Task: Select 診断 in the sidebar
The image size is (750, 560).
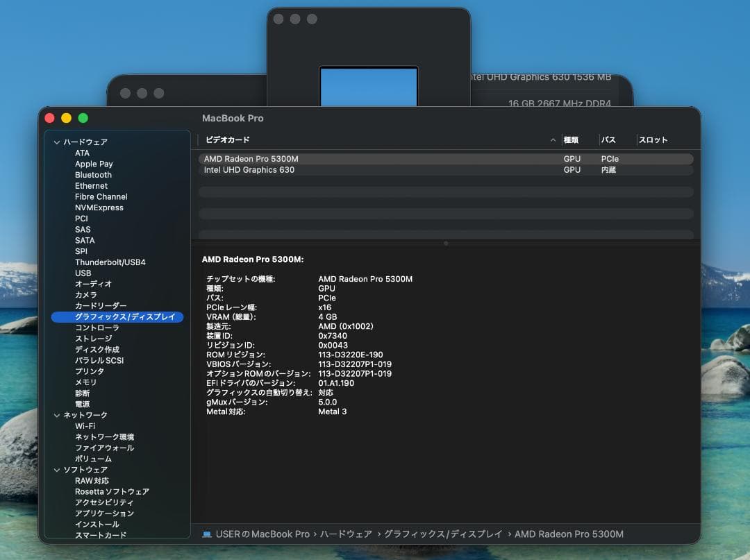Action: tap(82, 393)
